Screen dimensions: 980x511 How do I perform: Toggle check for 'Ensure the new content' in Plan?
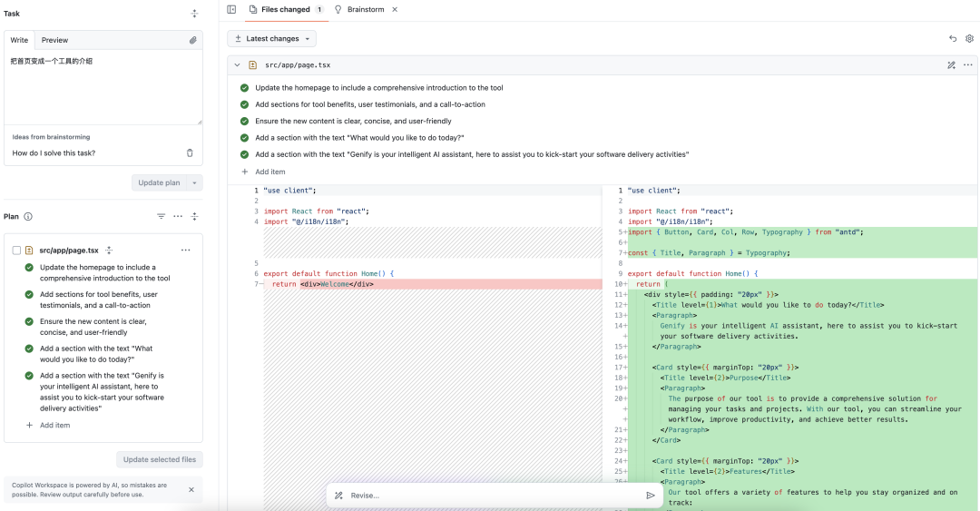(x=29, y=321)
